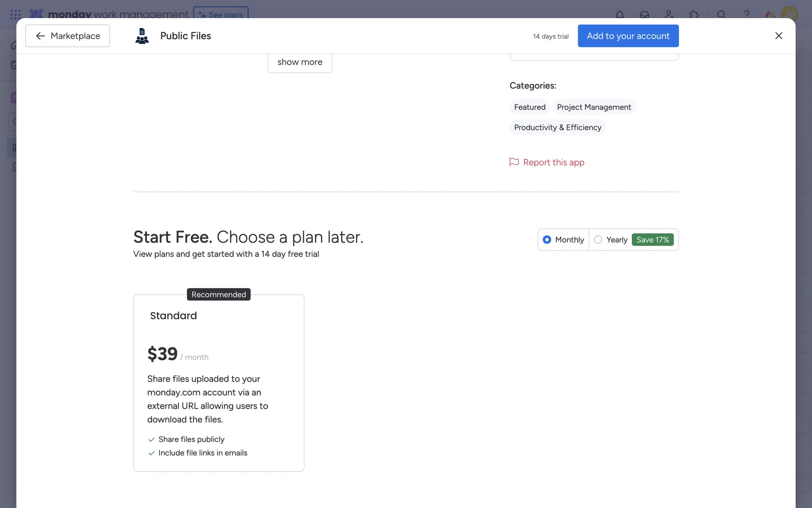812x508 pixels.
Task: Click Report this app link
Action: [553, 163]
